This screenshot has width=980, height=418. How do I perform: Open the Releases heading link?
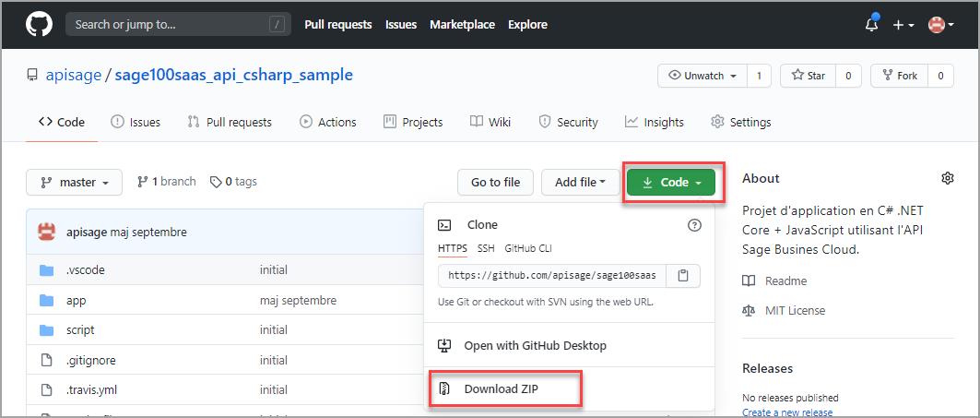pyautogui.click(x=768, y=368)
